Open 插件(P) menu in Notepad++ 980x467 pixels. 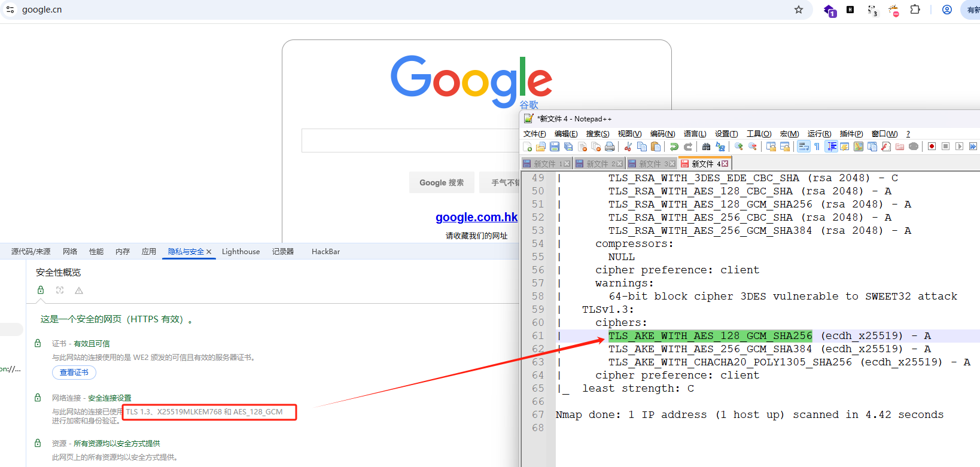[851, 134]
